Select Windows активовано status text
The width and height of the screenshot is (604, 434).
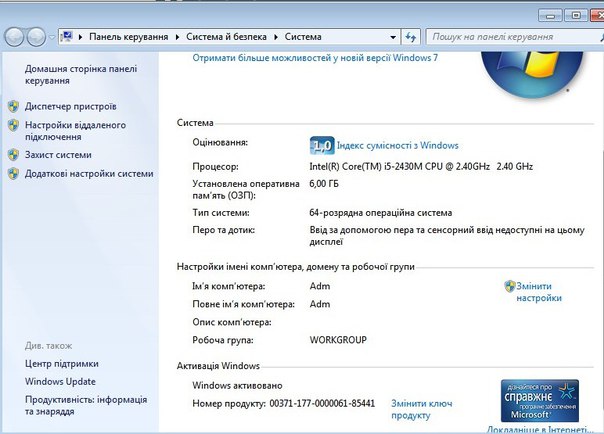237,385
